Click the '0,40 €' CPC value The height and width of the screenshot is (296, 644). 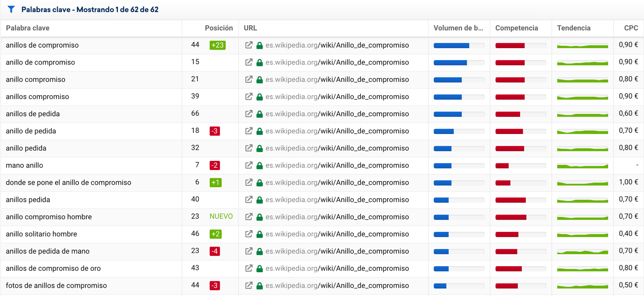pos(628,234)
